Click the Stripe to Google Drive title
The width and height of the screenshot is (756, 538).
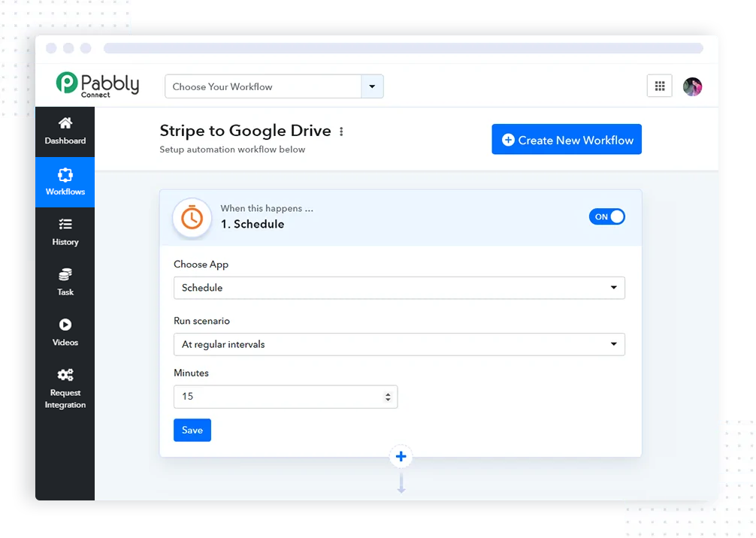[246, 131]
